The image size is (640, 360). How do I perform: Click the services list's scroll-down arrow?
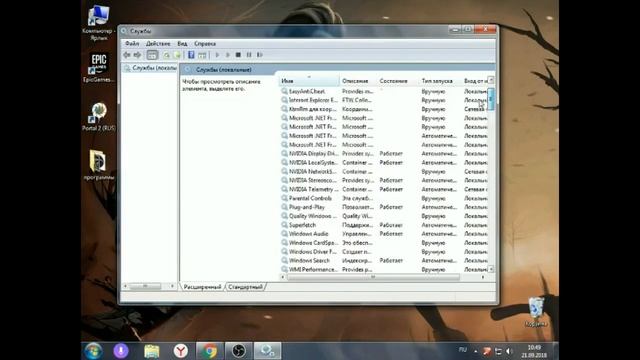coord(491,269)
